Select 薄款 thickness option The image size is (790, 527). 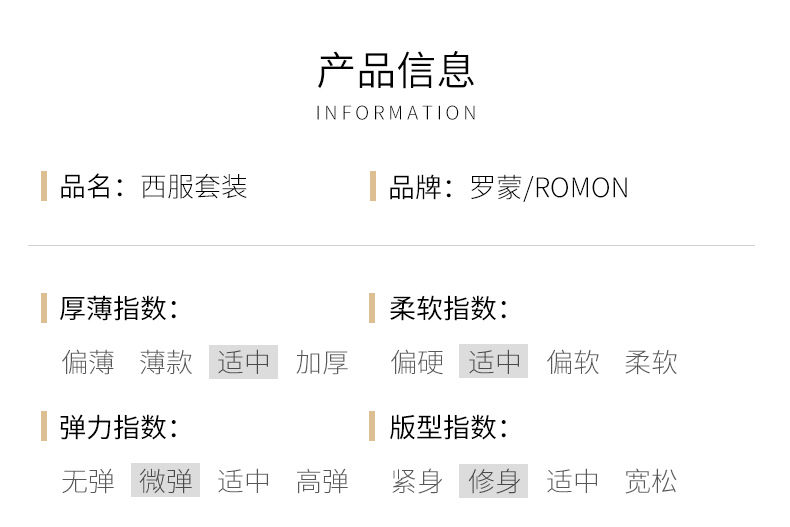[x=166, y=362]
